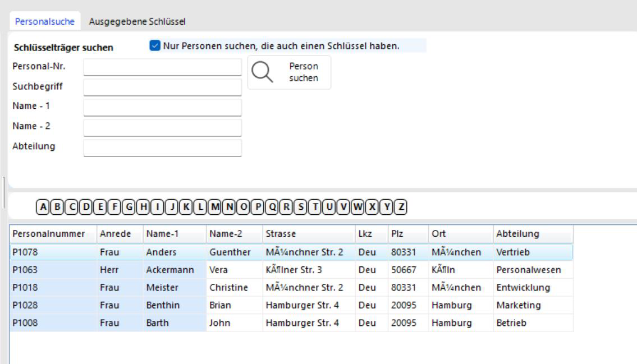Select row P1008 Barth

[x=168, y=323]
